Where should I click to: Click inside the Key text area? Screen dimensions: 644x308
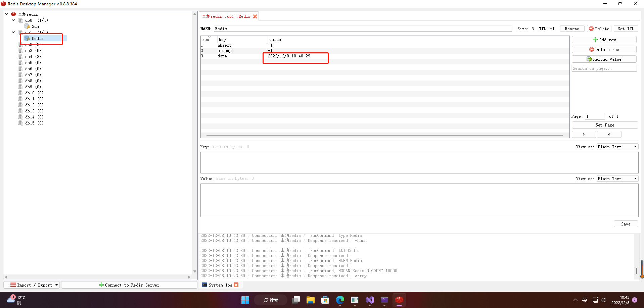(x=419, y=162)
